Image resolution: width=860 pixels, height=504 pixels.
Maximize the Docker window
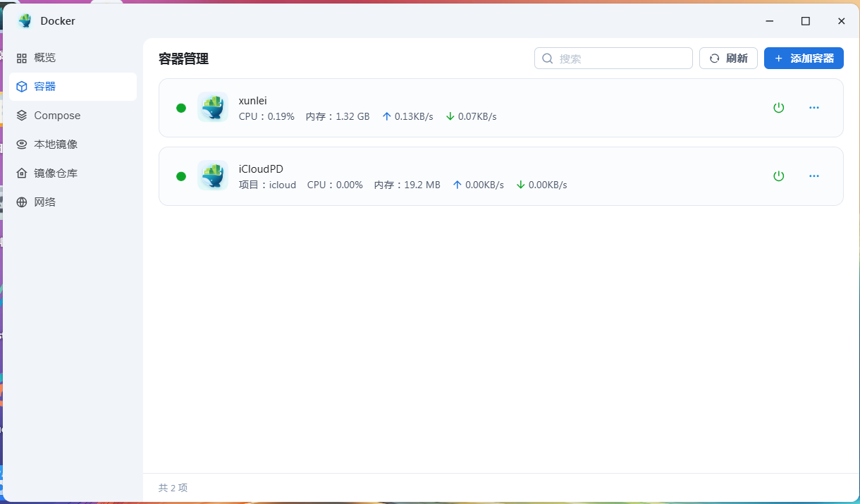point(805,21)
